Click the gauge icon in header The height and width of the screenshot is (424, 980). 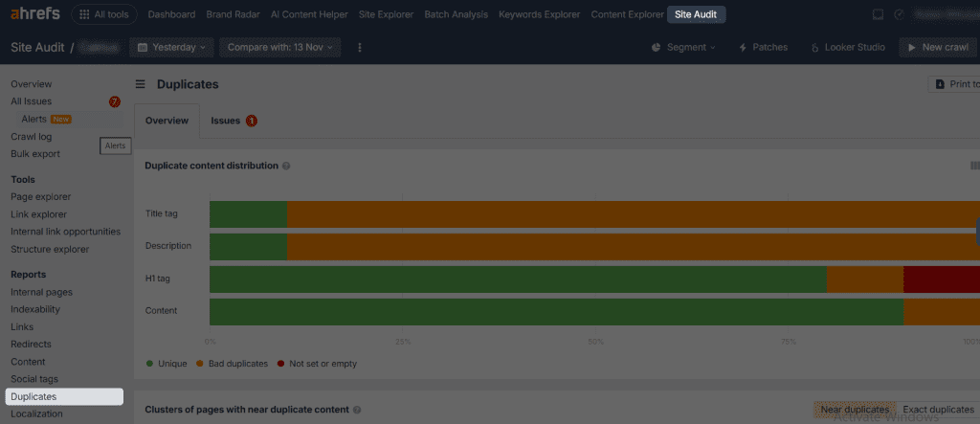(900, 14)
